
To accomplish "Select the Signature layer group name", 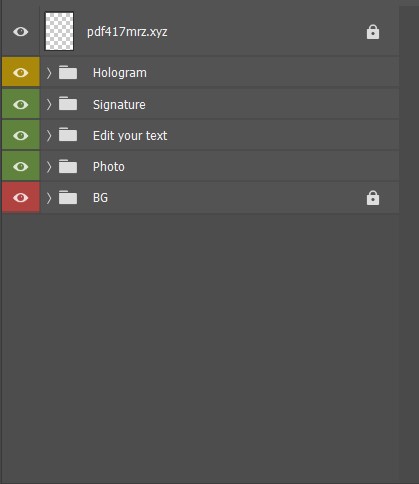I will pos(119,105).
